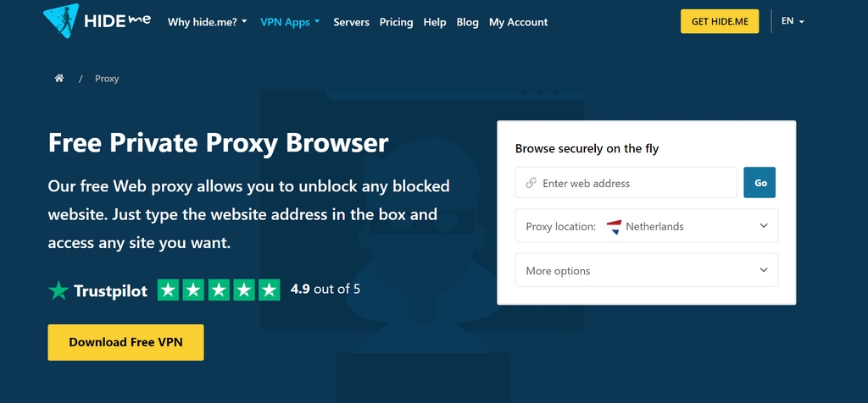Image resolution: width=868 pixels, height=403 pixels.
Task: Open the Servers page
Action: pos(352,22)
